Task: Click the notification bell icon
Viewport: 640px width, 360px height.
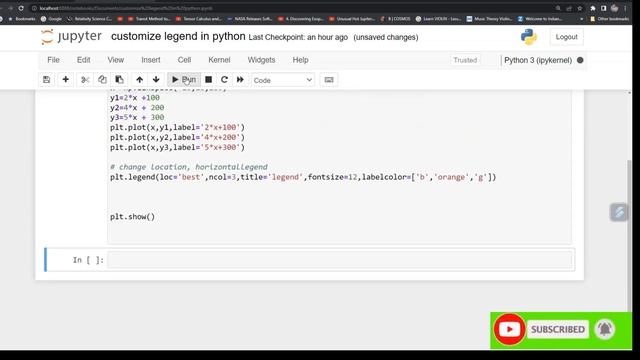Action: tap(605, 329)
